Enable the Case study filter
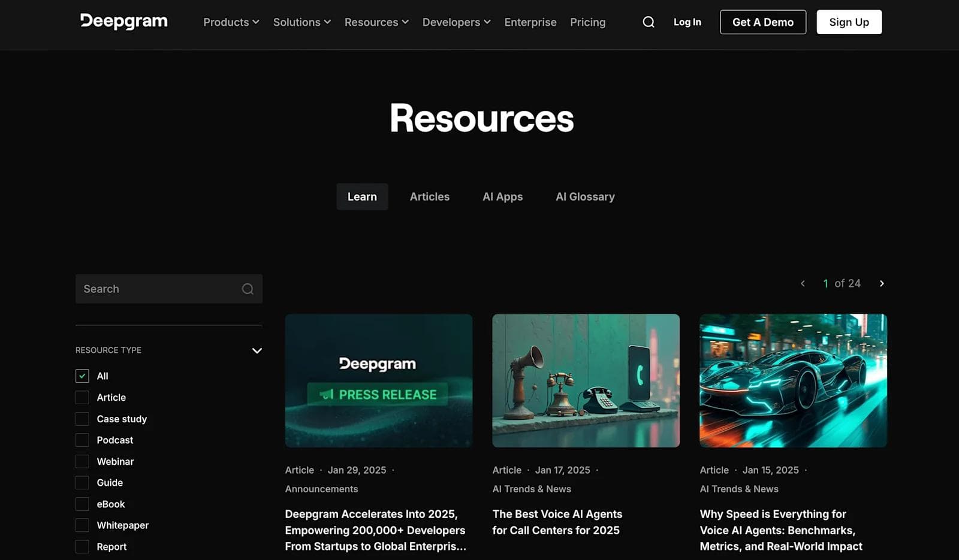This screenshot has height=560, width=959. tap(82, 419)
